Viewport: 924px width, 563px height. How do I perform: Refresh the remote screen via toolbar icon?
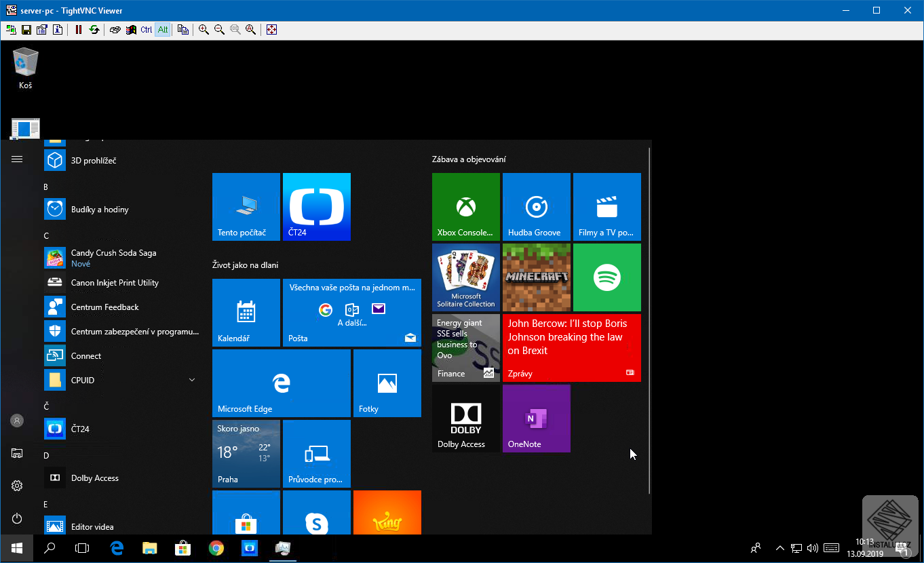click(x=95, y=29)
